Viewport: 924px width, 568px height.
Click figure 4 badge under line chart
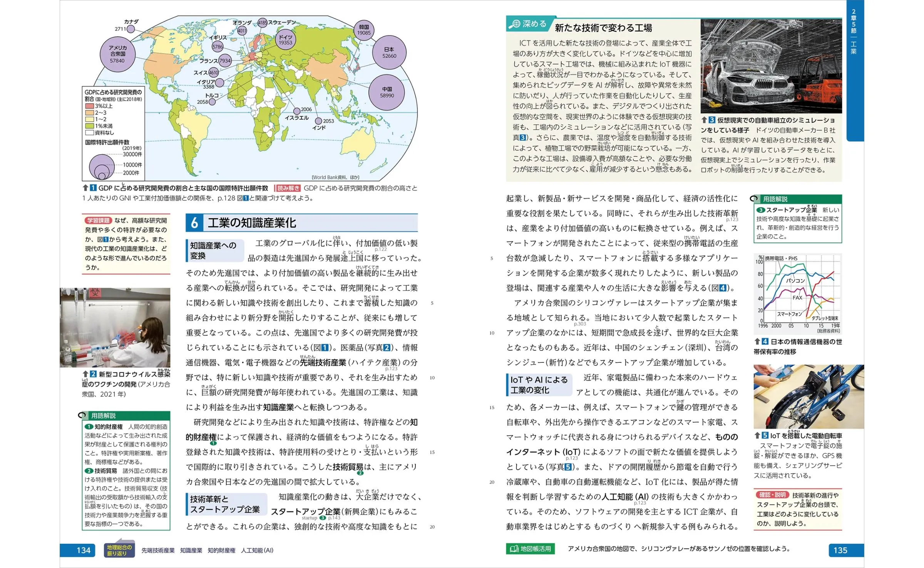coord(765,342)
